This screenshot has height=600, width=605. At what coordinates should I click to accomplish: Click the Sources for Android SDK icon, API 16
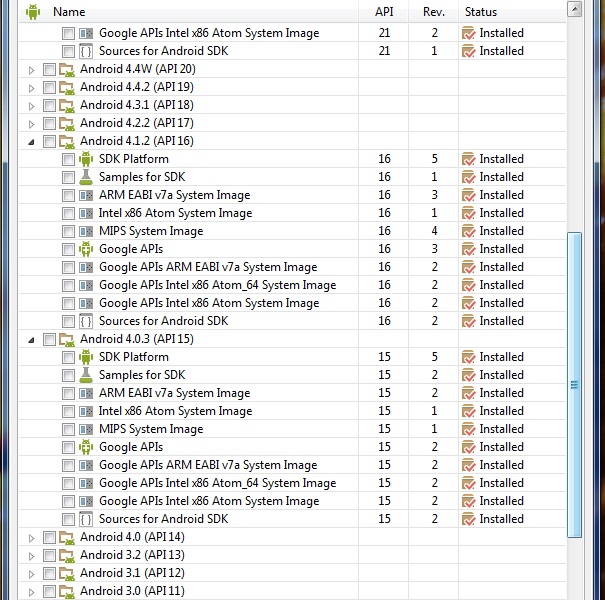tap(86, 321)
